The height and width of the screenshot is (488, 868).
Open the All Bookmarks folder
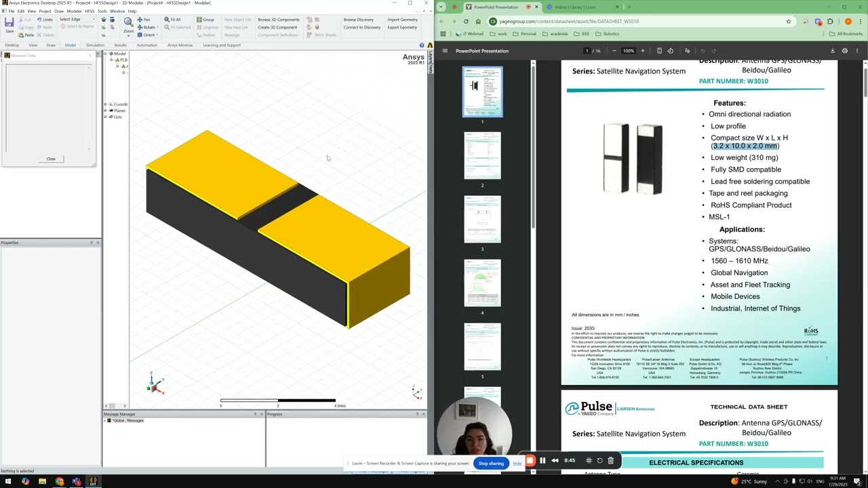pos(846,33)
